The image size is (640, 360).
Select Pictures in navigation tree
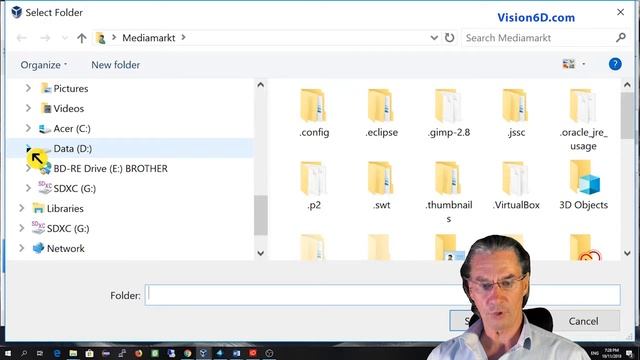tap(71, 88)
